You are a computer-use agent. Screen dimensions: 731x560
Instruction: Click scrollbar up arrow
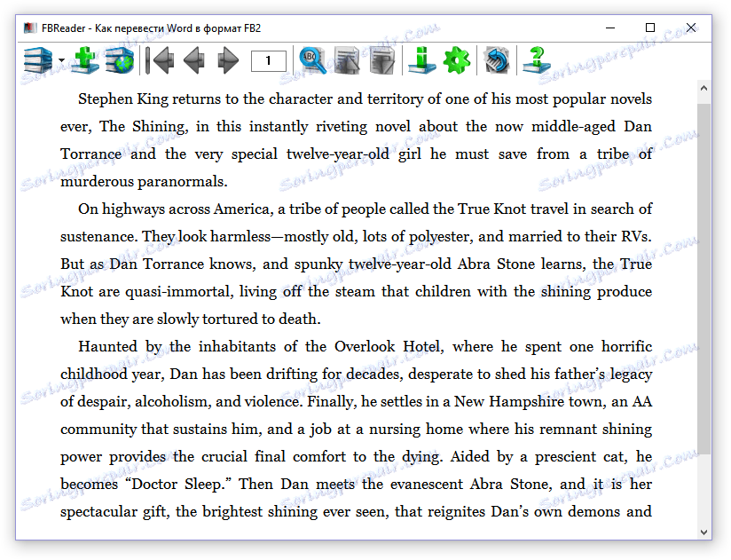704,88
